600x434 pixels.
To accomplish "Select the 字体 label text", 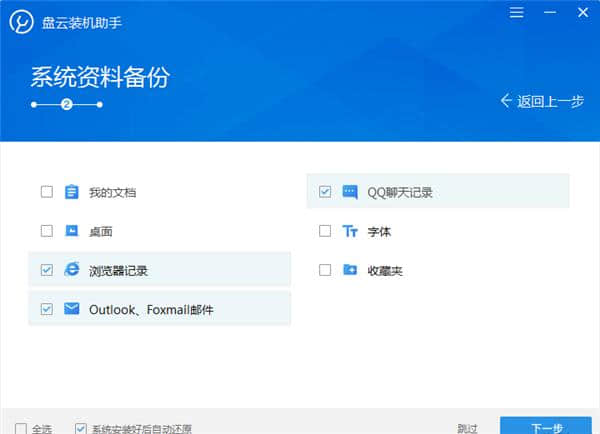I will (x=379, y=232).
